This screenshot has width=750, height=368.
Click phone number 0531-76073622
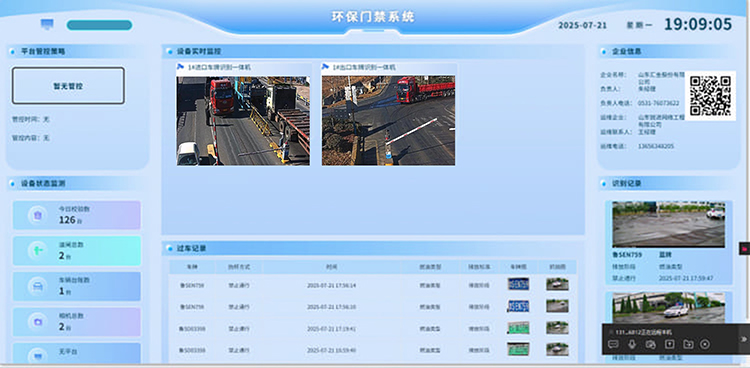click(x=658, y=103)
